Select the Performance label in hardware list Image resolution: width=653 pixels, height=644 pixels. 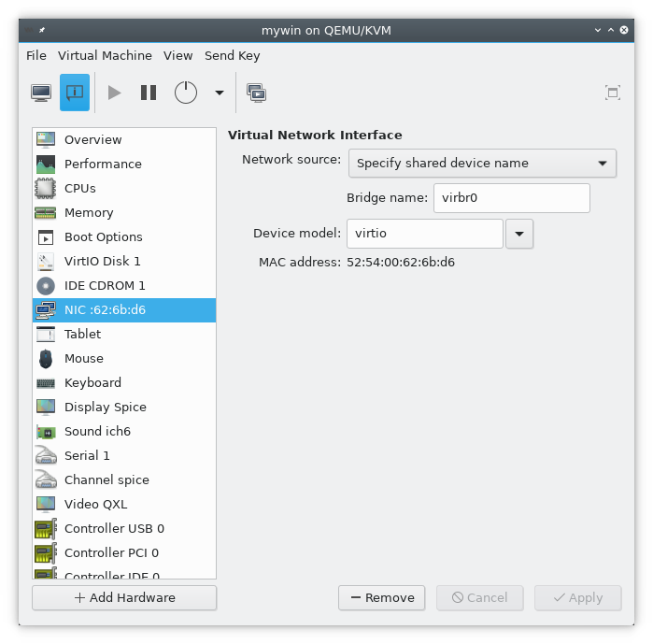103,165
